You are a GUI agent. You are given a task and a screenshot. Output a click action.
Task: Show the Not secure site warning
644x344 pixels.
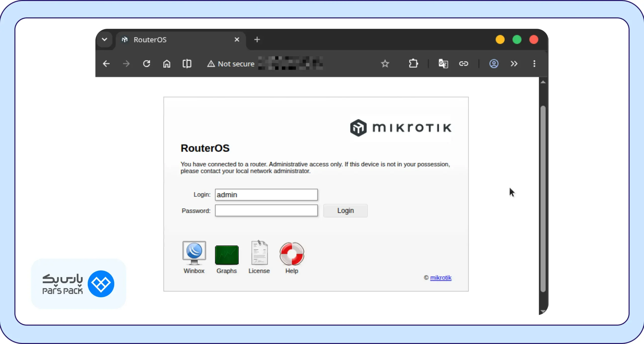(231, 64)
